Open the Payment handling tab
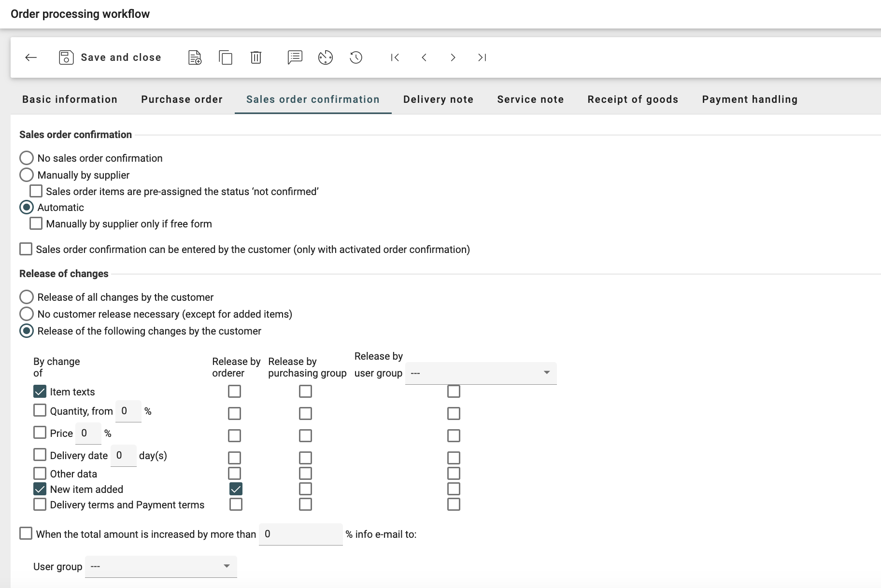This screenshot has width=881, height=588. click(750, 99)
